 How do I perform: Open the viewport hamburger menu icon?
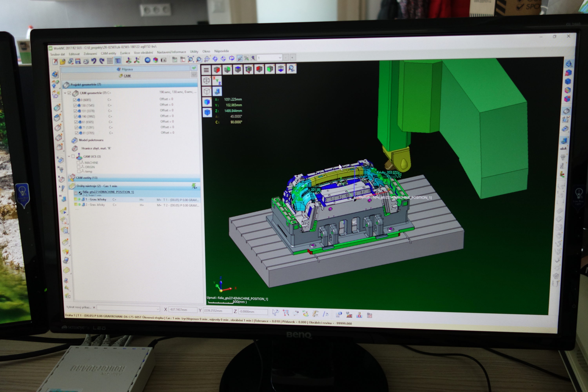click(x=206, y=70)
